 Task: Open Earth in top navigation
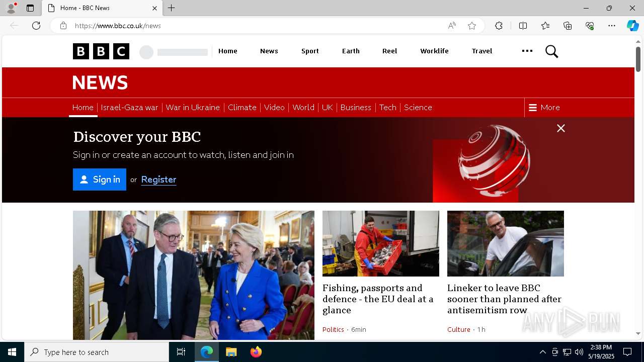pos(351,51)
